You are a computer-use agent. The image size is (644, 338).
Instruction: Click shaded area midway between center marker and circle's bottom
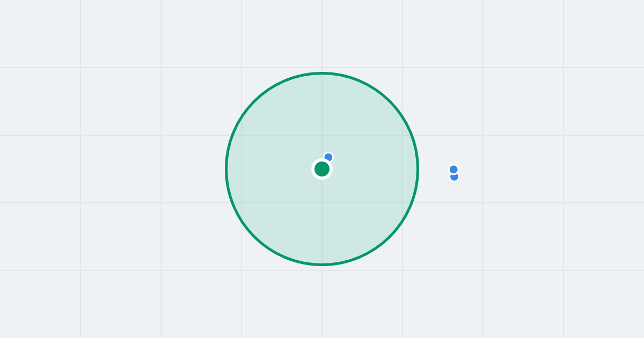[322, 217]
